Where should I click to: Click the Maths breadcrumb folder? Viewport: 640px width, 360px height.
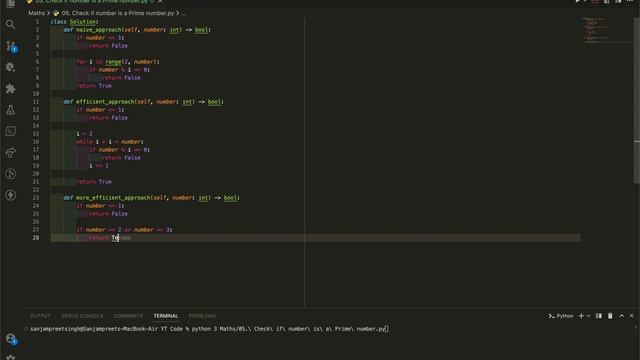click(37, 13)
